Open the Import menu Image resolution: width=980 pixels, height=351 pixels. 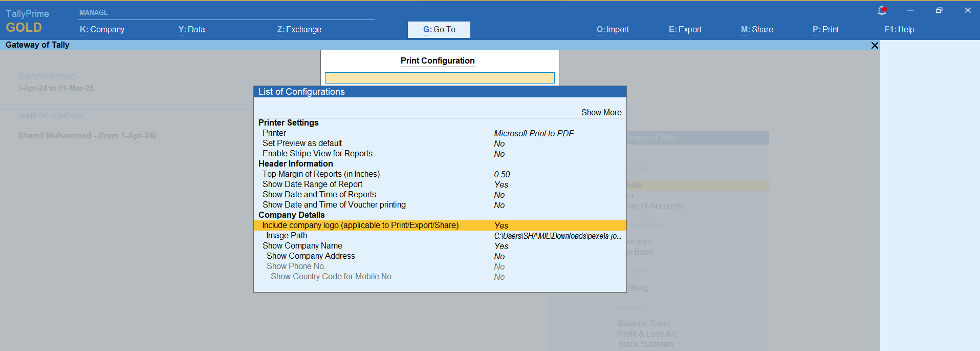click(613, 30)
